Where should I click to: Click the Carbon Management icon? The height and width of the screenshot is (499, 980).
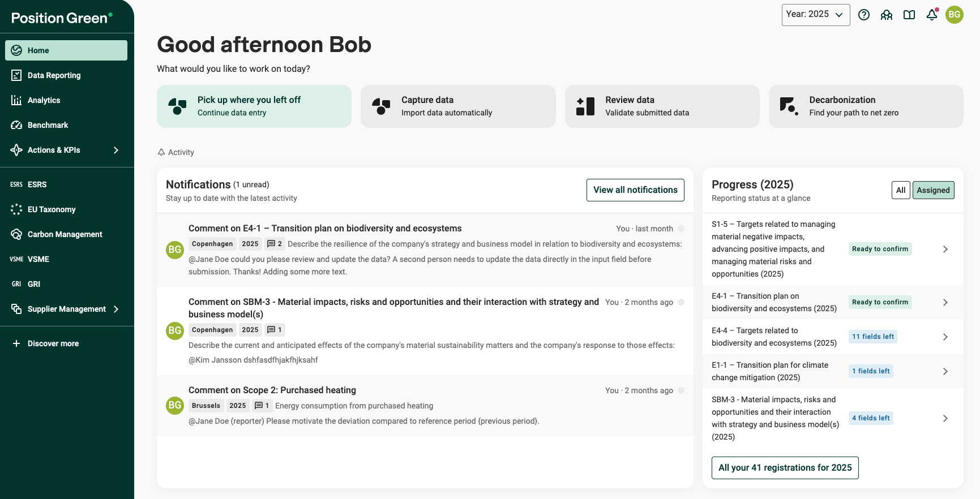(x=16, y=234)
